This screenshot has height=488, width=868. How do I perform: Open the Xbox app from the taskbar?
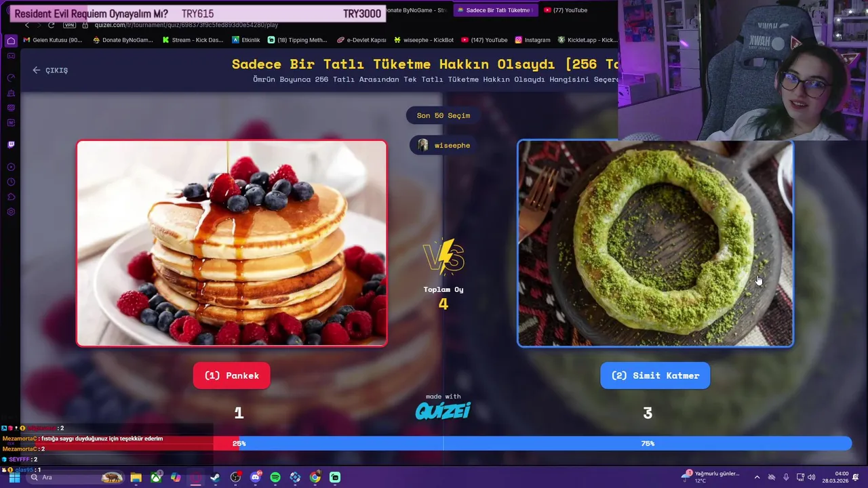156,477
